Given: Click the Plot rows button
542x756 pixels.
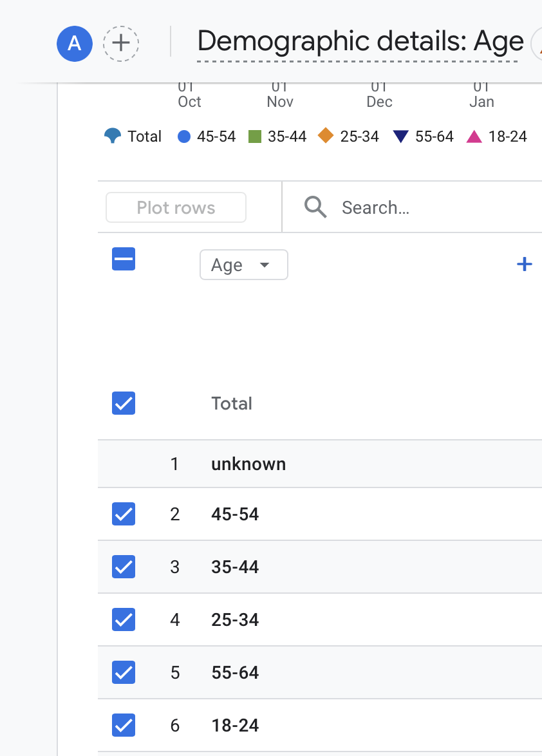Looking at the screenshot, I should [x=176, y=207].
